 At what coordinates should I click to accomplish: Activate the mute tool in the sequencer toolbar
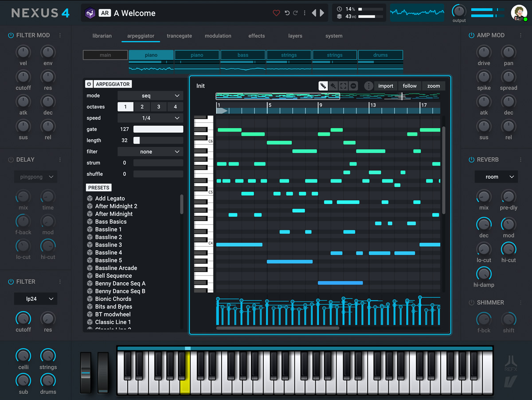click(x=352, y=86)
